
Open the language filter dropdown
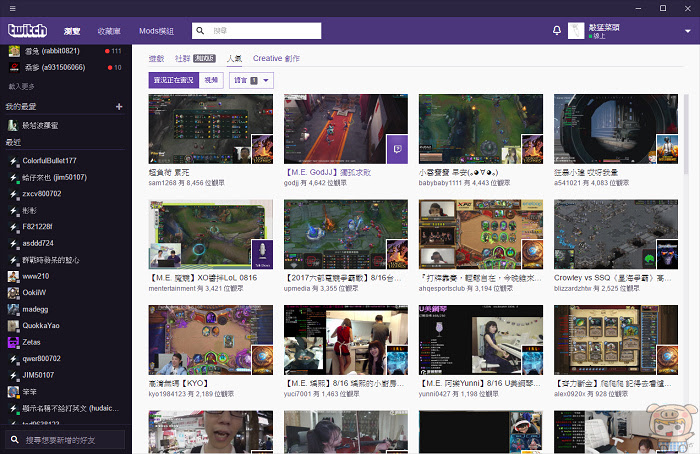coord(251,80)
